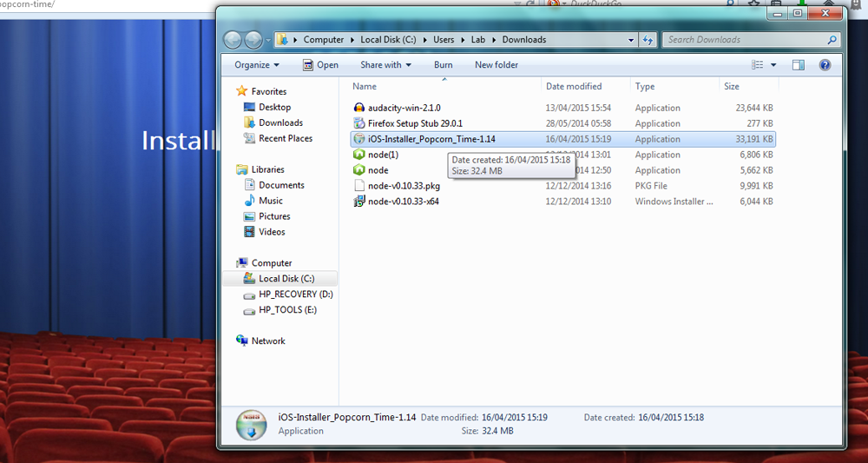Click the Date created value in details pane
The height and width of the screenshot is (463, 868).
(x=671, y=417)
